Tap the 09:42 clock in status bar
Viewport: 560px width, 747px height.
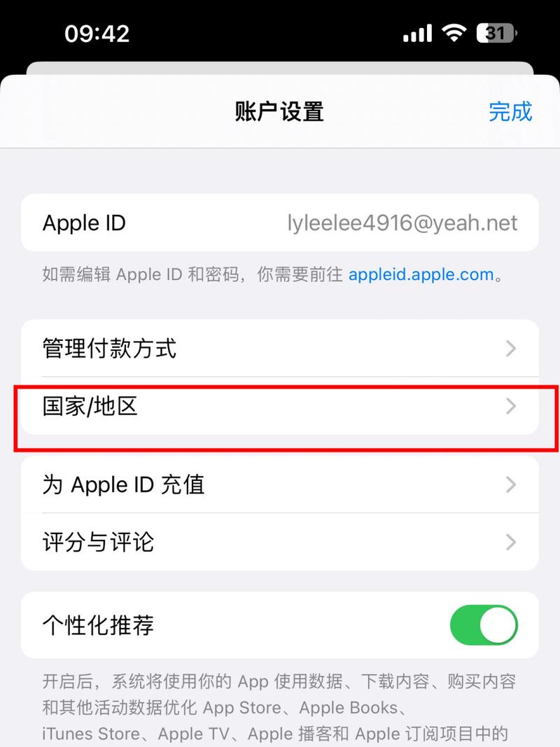(97, 34)
